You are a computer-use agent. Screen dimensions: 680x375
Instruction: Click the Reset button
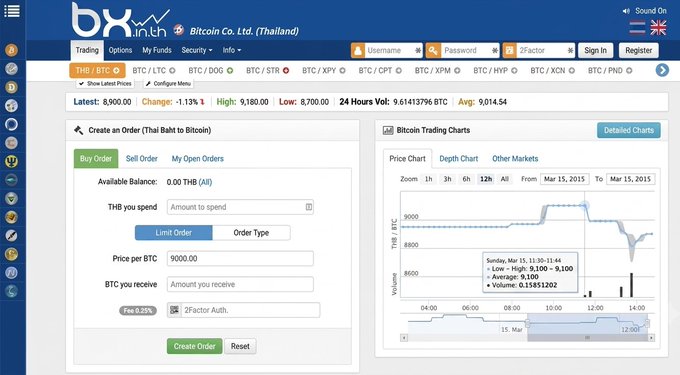point(240,346)
